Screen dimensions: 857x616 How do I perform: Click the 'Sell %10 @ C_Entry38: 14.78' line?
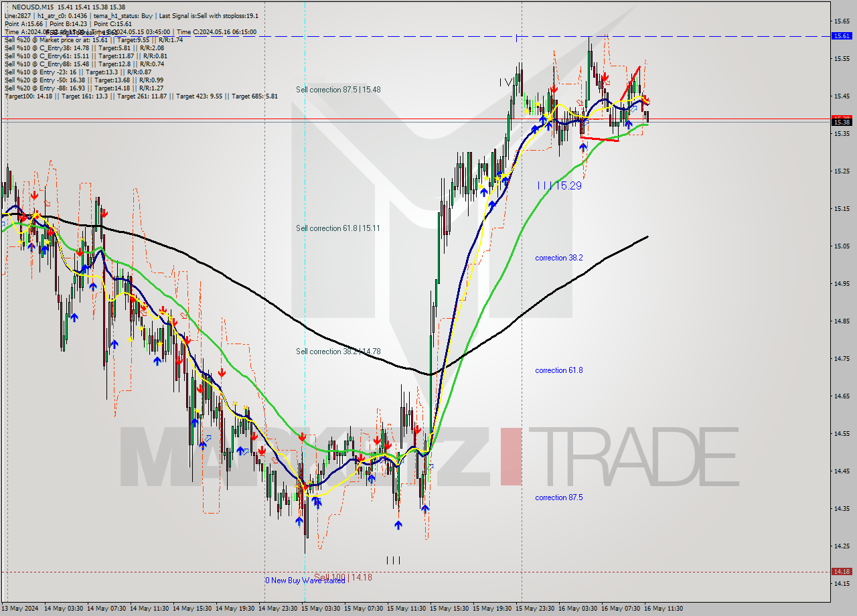(84, 48)
